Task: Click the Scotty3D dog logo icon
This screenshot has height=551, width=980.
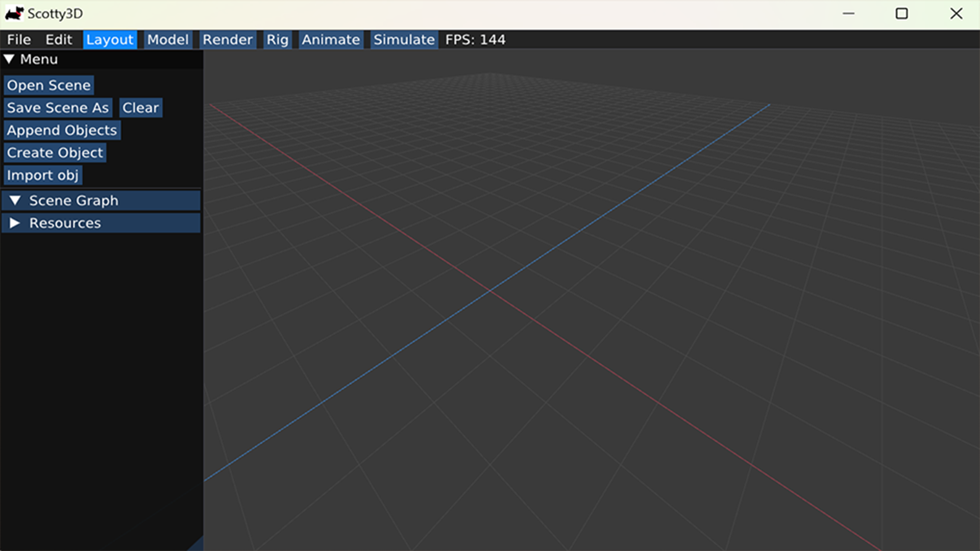Action: point(15,14)
